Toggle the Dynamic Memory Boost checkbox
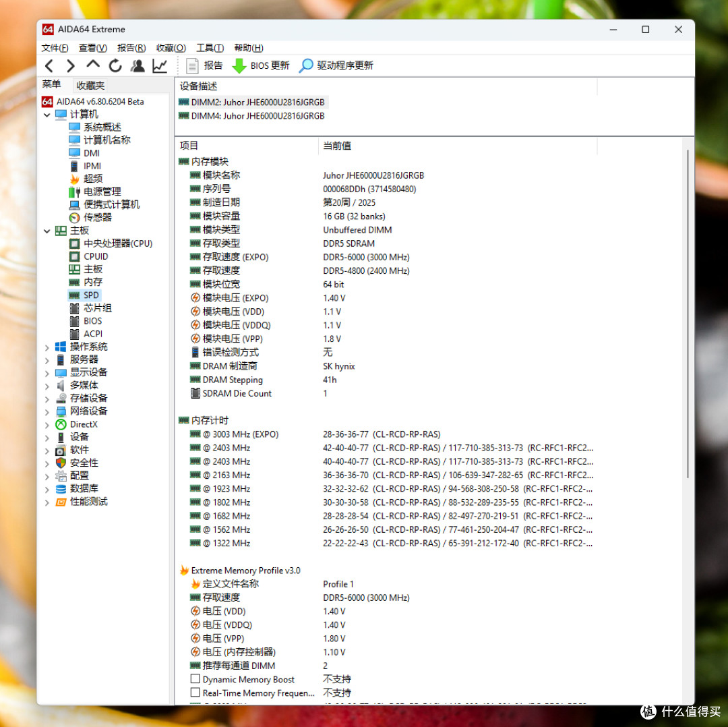 [x=195, y=679]
